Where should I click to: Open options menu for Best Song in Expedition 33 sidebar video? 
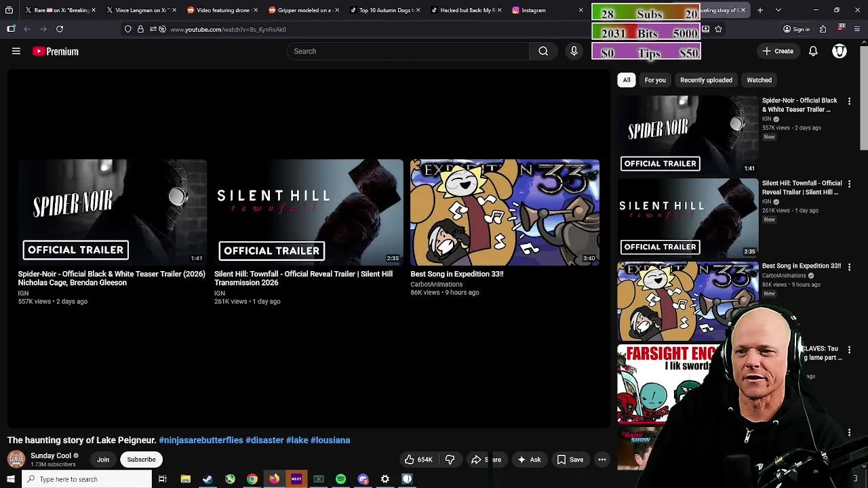pos(849,267)
